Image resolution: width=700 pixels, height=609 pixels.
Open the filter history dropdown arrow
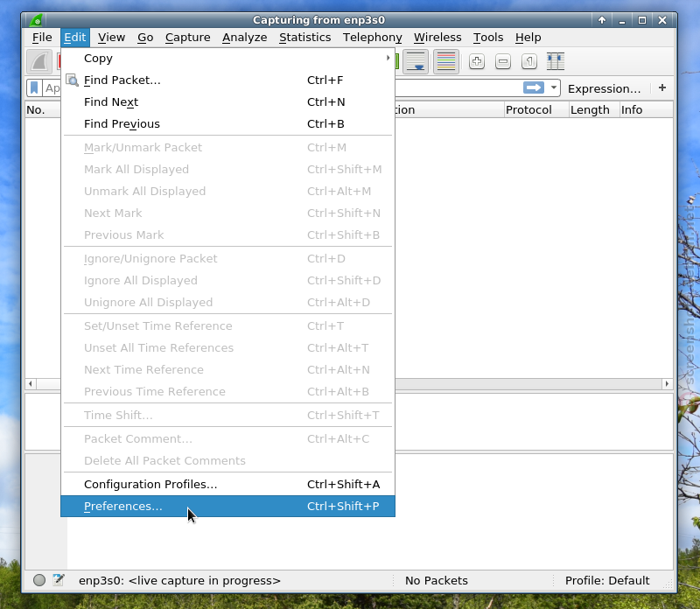tap(554, 87)
